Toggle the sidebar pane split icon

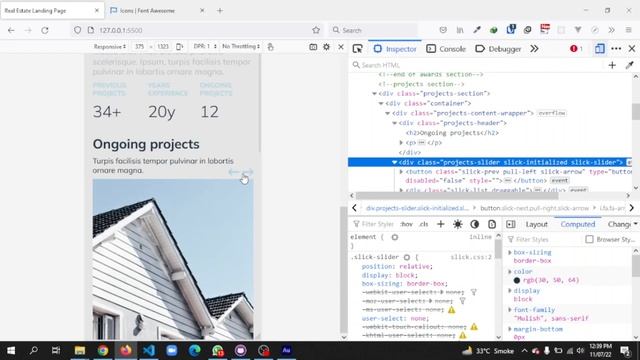pyautogui.click(x=511, y=224)
